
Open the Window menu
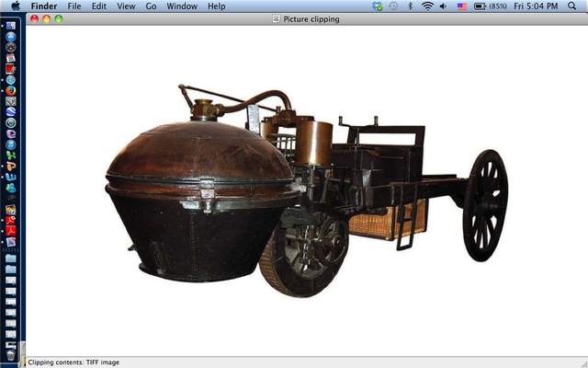click(x=182, y=6)
